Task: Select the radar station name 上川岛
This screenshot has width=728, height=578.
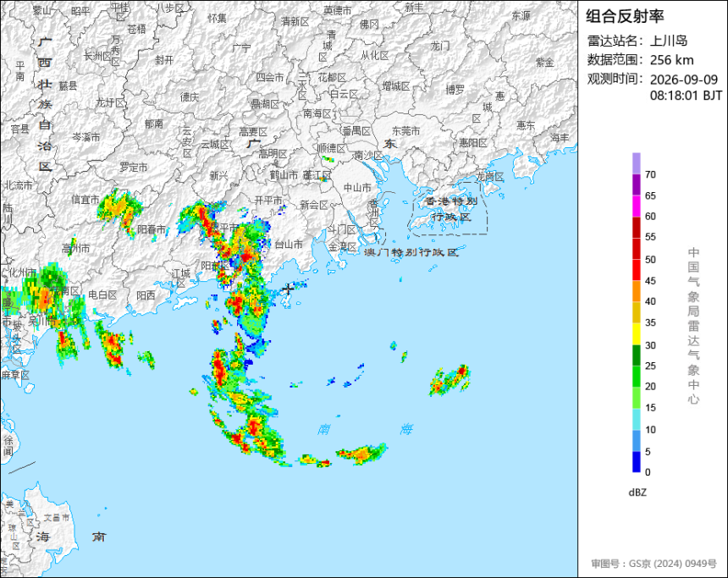Action: pyautogui.click(x=669, y=41)
